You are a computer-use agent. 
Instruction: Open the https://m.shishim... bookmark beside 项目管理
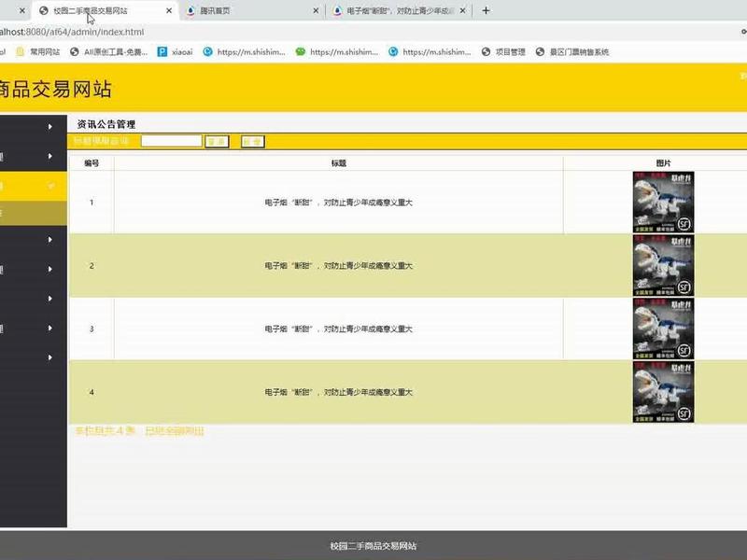coord(430,52)
